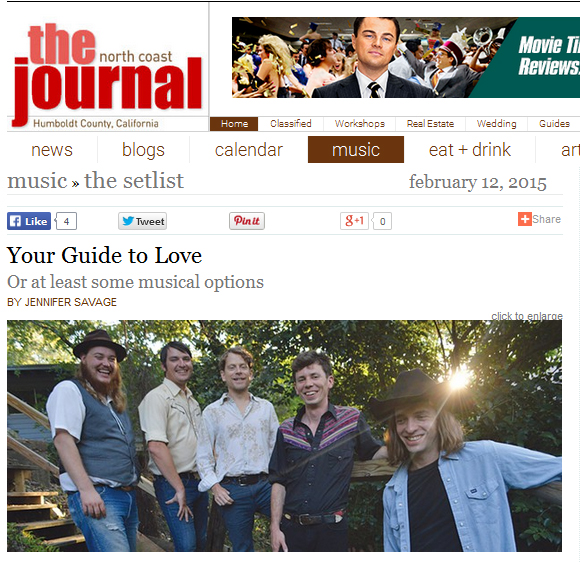Click the Wedding menu link

click(x=496, y=124)
